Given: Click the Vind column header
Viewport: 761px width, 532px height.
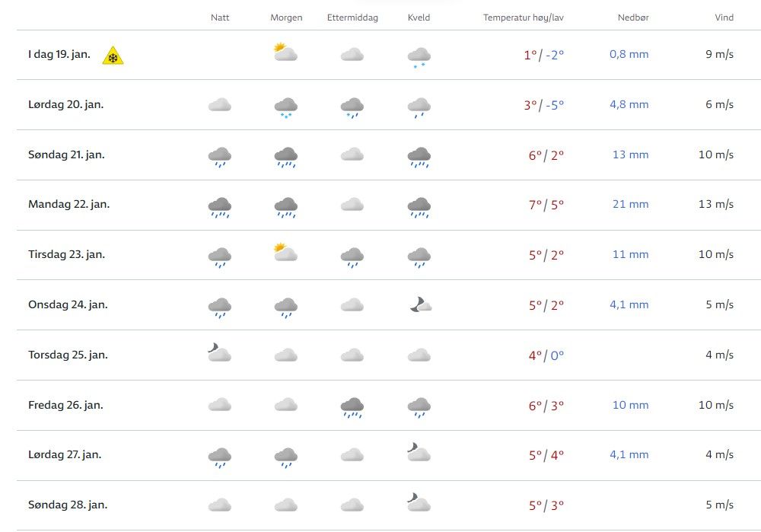Looking at the screenshot, I should [x=724, y=18].
